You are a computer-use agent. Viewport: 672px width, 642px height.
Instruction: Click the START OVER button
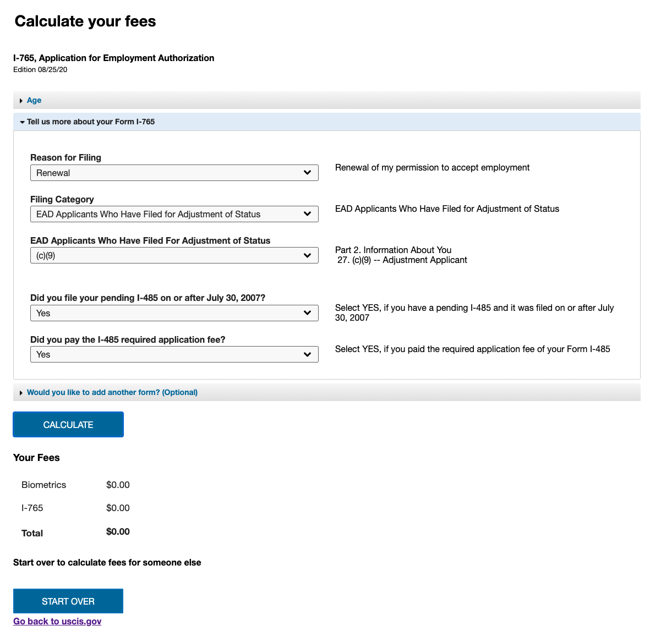pyautogui.click(x=68, y=601)
